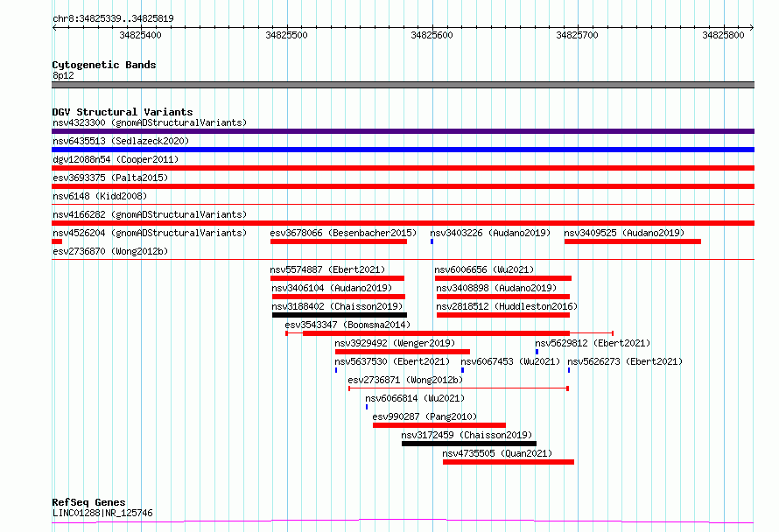Click the esv3678066 (Besenbacher2015) label

343,233
